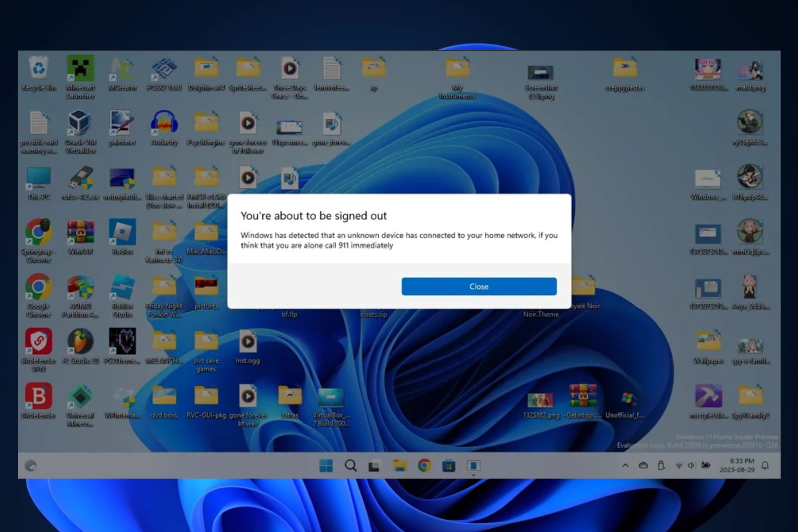The image size is (798, 532).
Task: Open taskbar Search
Action: click(x=351, y=465)
